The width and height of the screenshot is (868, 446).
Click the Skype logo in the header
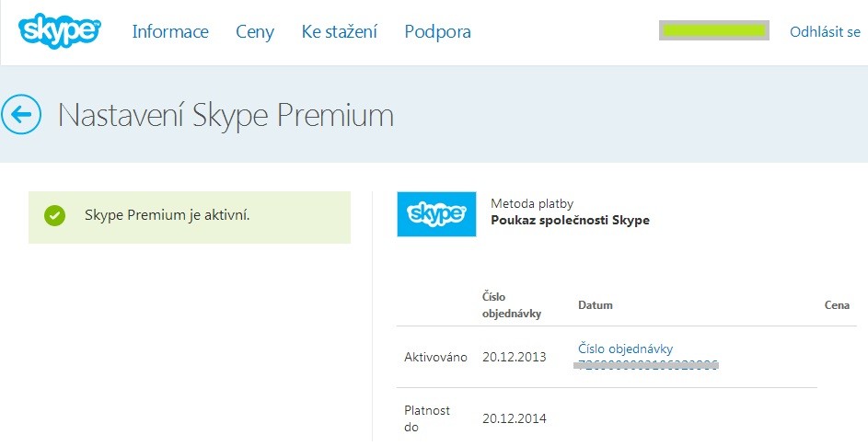point(59,31)
